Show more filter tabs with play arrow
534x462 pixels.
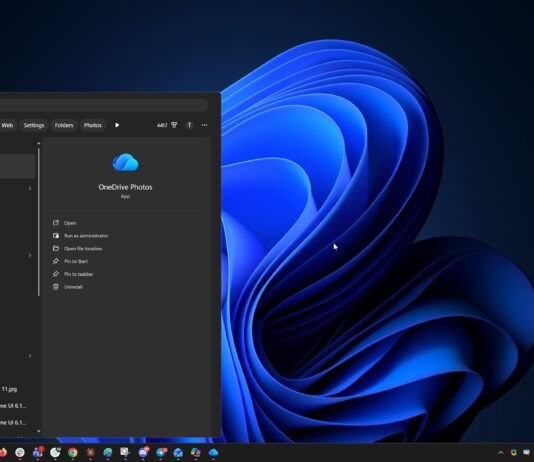(x=117, y=125)
